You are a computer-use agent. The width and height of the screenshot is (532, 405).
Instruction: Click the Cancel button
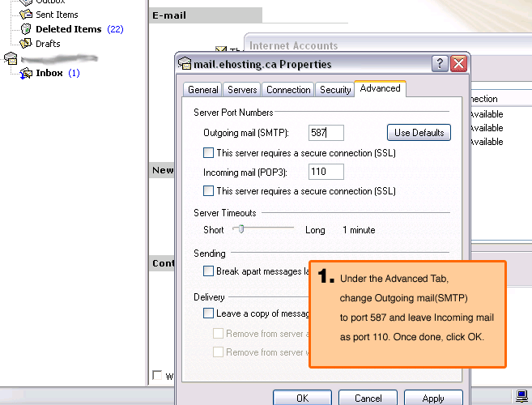pos(368,398)
